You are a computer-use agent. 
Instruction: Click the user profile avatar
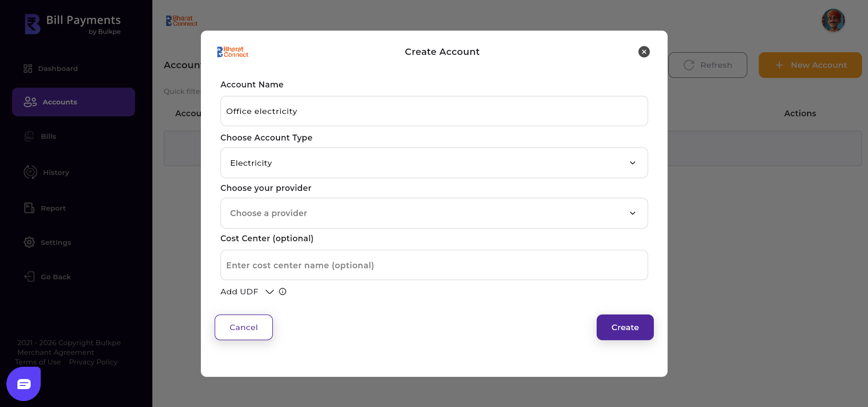point(833,21)
